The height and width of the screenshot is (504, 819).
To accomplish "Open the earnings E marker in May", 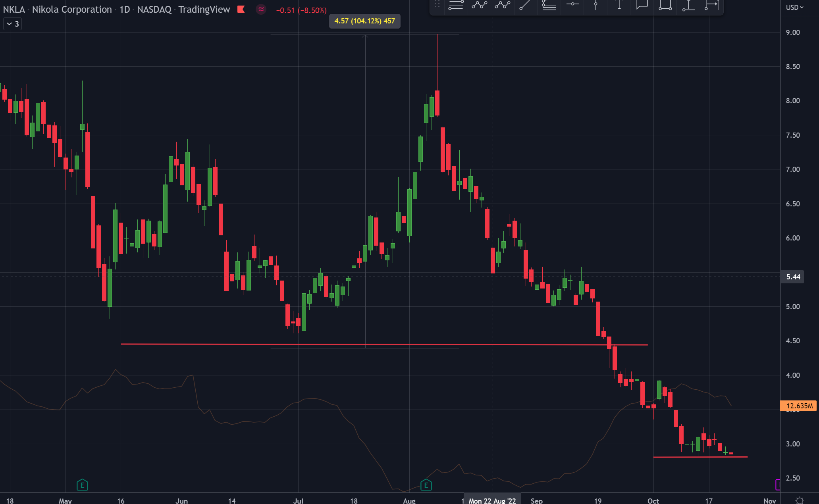I will tap(82, 485).
